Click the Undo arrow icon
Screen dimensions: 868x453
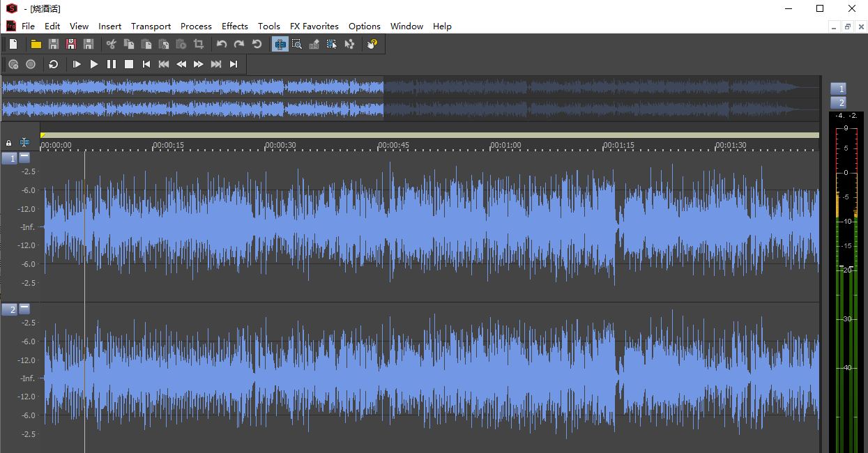[222, 44]
